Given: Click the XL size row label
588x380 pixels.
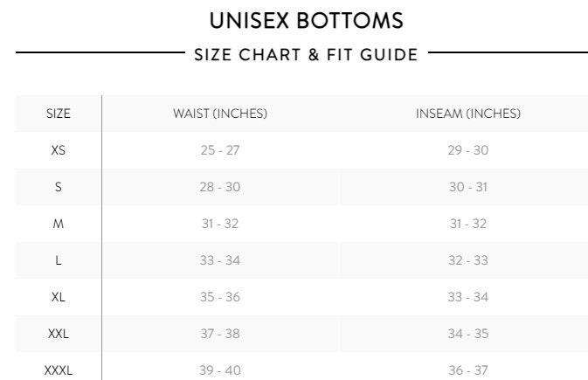Looking at the screenshot, I should point(59,297).
